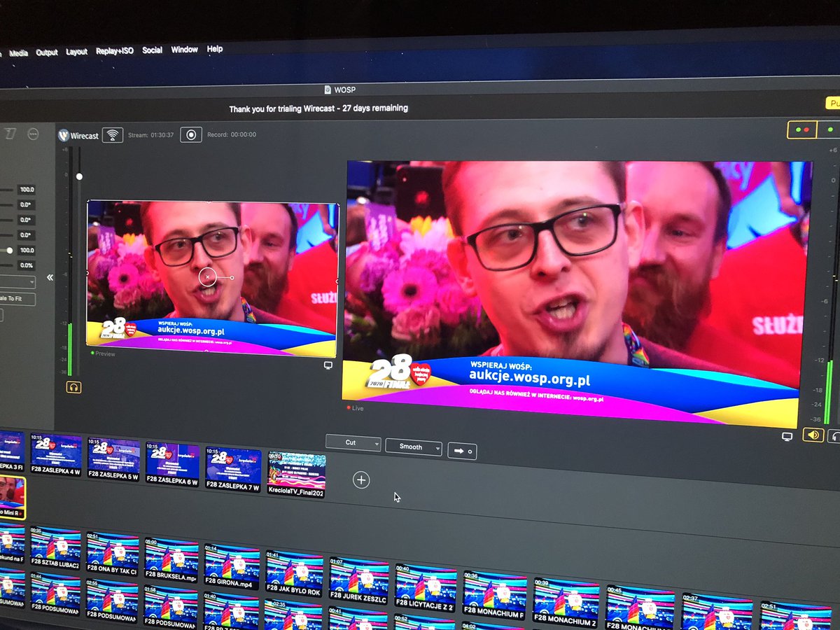
Task: Adjust the opacity slider knob near 100.0
Action: [x=10, y=251]
